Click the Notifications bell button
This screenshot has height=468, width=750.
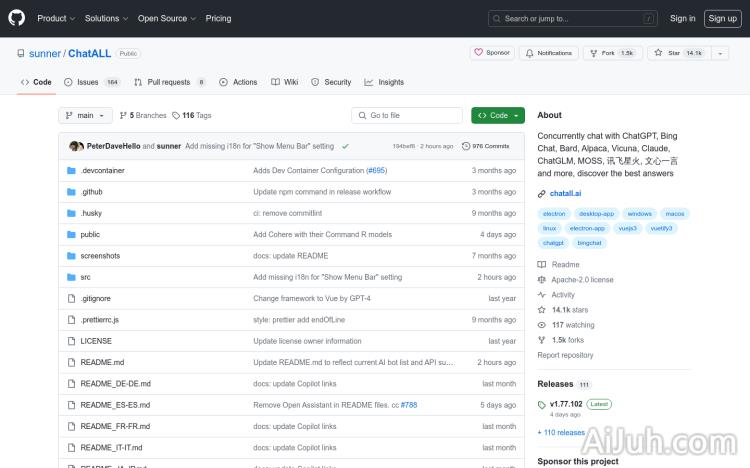[549, 53]
